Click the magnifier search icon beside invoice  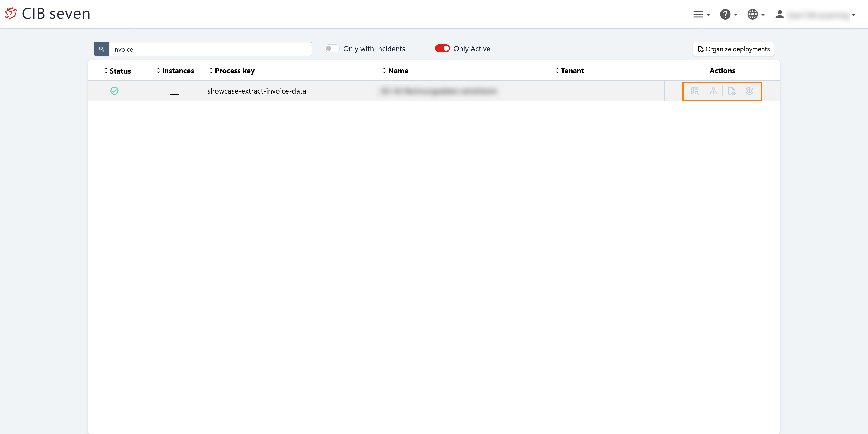[101, 49]
